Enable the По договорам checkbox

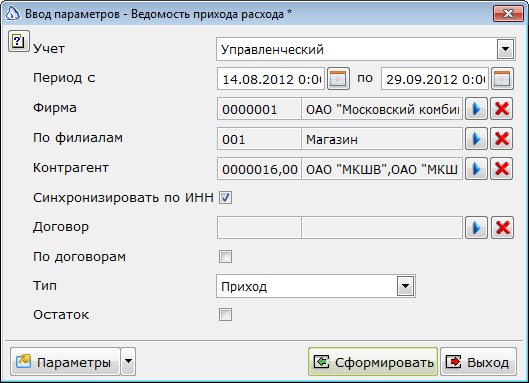[x=225, y=256]
